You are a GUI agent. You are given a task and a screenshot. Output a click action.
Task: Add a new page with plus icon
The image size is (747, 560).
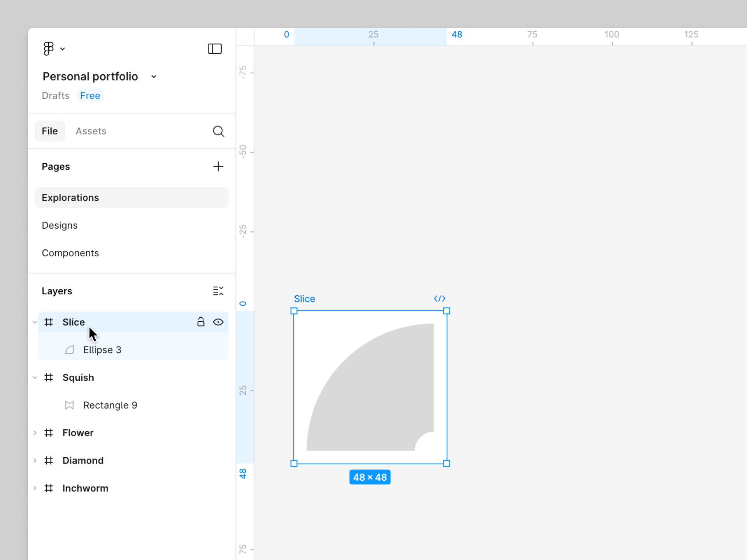(218, 166)
